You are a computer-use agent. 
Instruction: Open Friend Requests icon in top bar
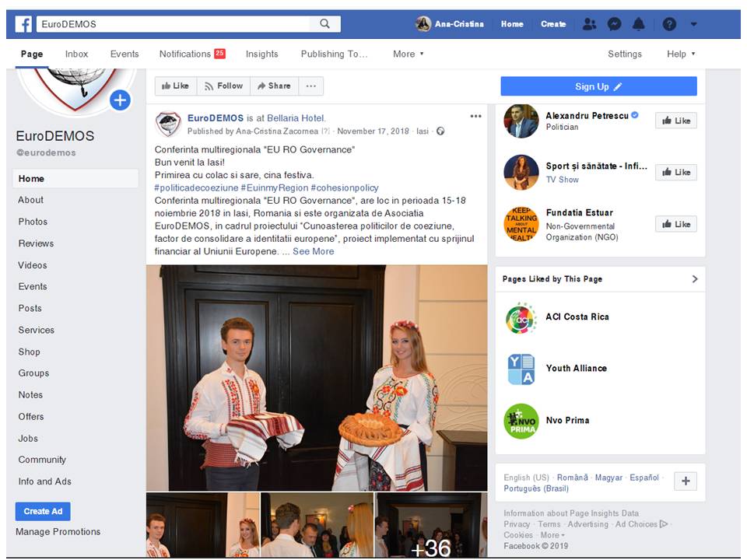(x=589, y=24)
